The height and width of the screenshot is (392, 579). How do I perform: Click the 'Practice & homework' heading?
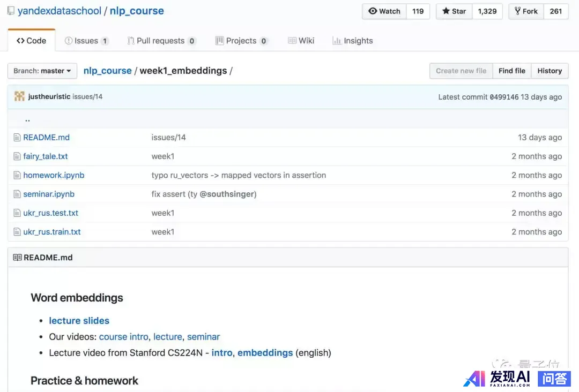pos(85,381)
